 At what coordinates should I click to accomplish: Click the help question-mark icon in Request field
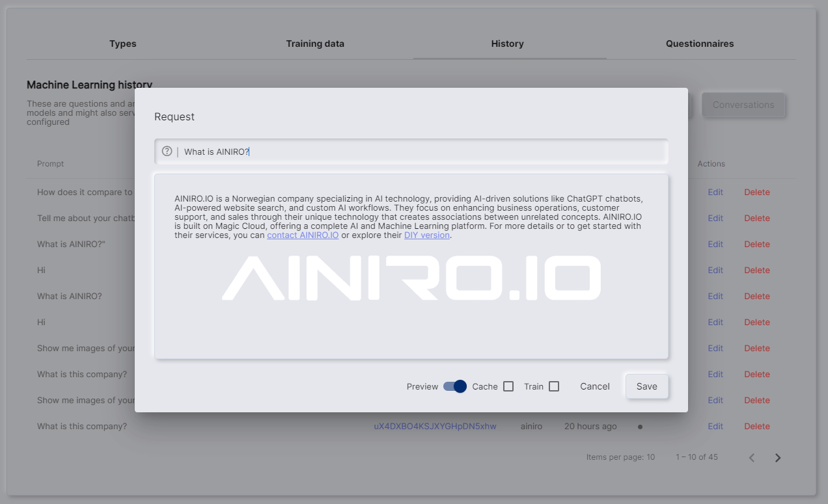pyautogui.click(x=167, y=152)
